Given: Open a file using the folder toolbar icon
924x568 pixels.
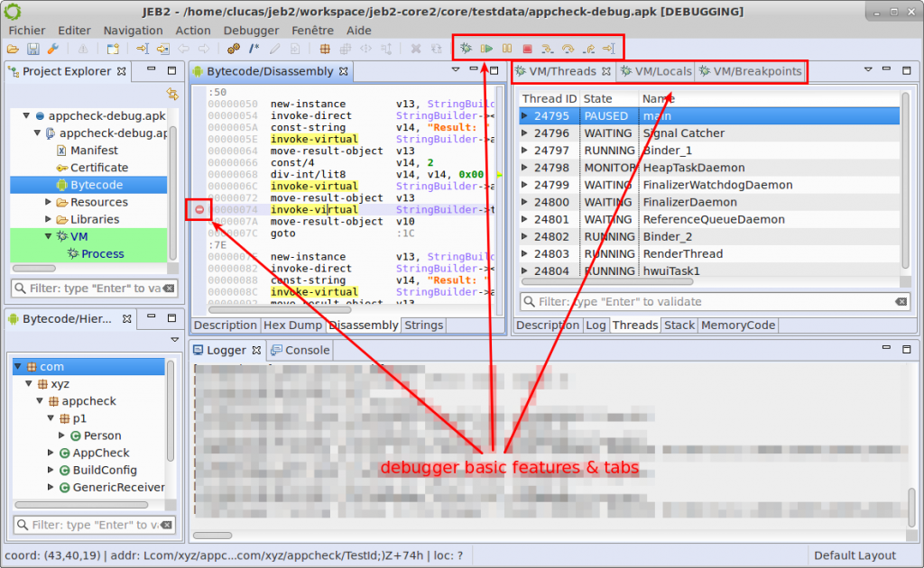Looking at the screenshot, I should click(12, 49).
